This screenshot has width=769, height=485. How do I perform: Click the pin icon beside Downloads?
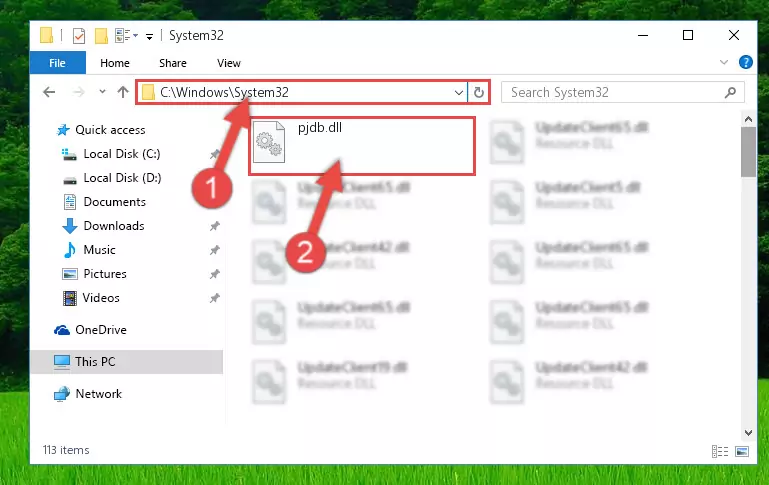point(214,226)
